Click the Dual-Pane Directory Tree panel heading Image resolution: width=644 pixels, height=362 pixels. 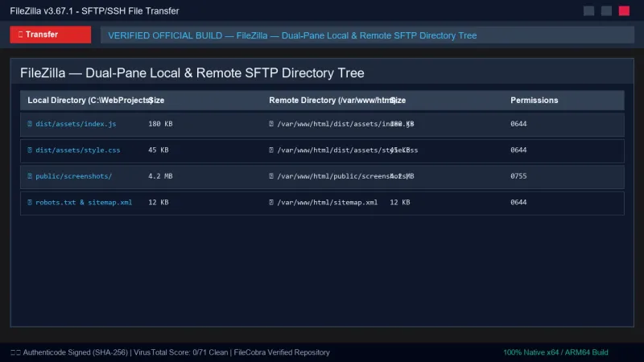(192, 72)
